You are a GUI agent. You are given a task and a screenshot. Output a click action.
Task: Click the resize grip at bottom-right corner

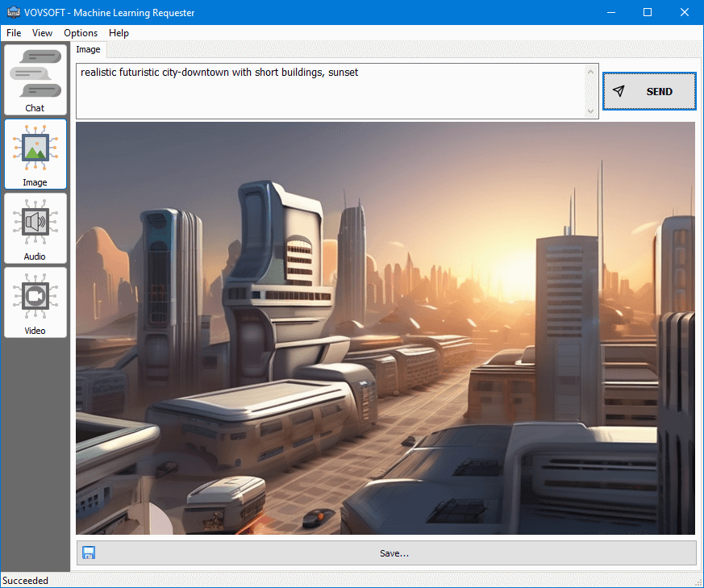pyautogui.click(x=698, y=582)
